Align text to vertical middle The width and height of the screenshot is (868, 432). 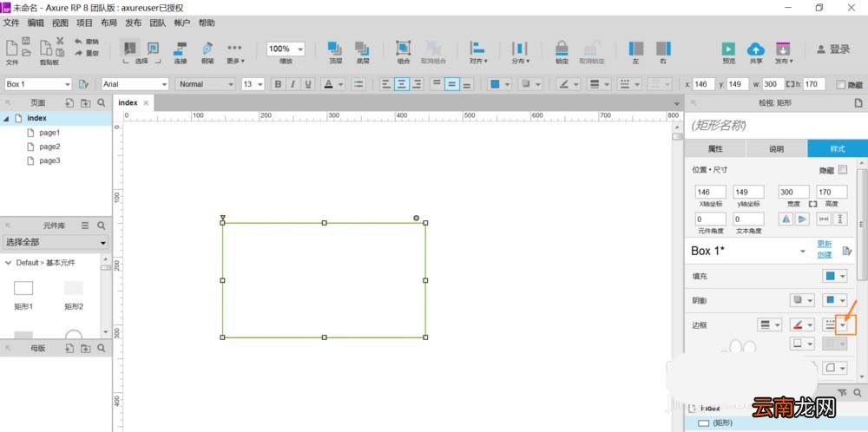451,84
